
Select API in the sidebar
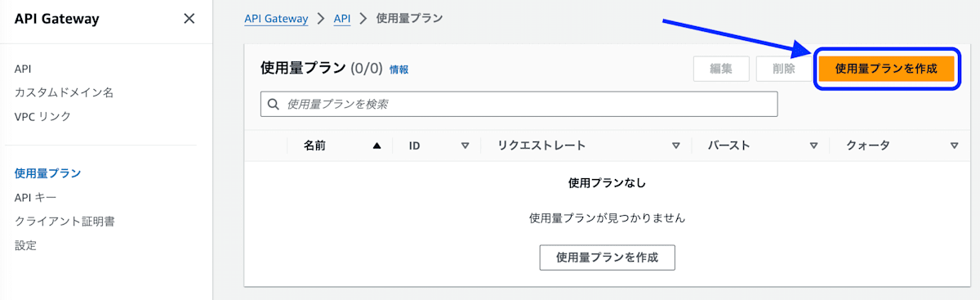point(23,69)
